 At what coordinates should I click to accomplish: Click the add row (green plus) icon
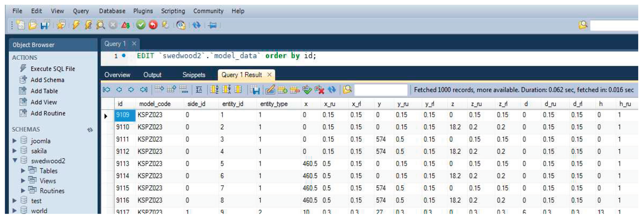pos(282,90)
